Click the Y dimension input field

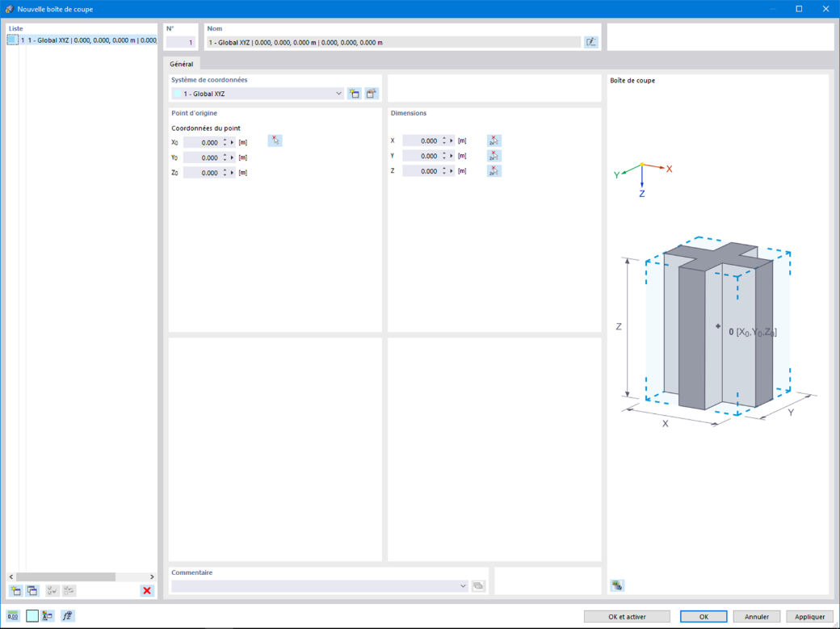pos(422,156)
